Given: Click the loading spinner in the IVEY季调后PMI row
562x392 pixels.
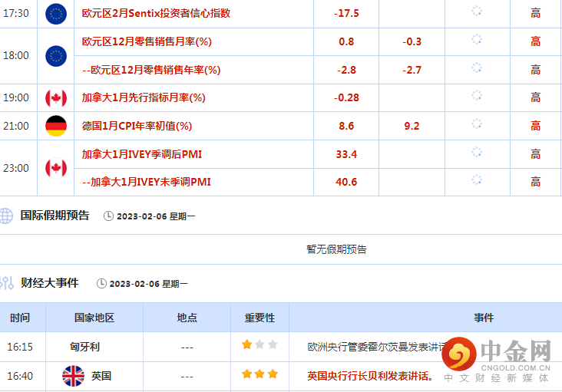Looking at the screenshot, I should (477, 152).
